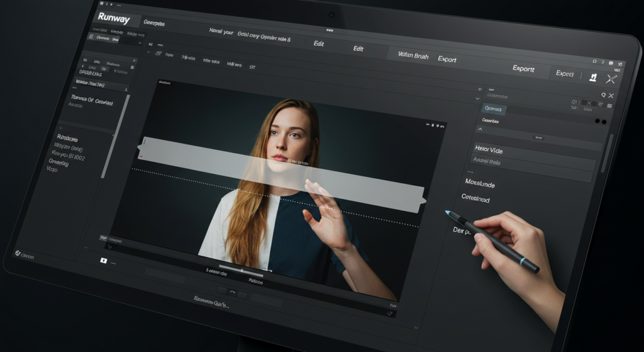
Task: Open the left panel dropdown arrow under Runway
Action: click(140, 43)
